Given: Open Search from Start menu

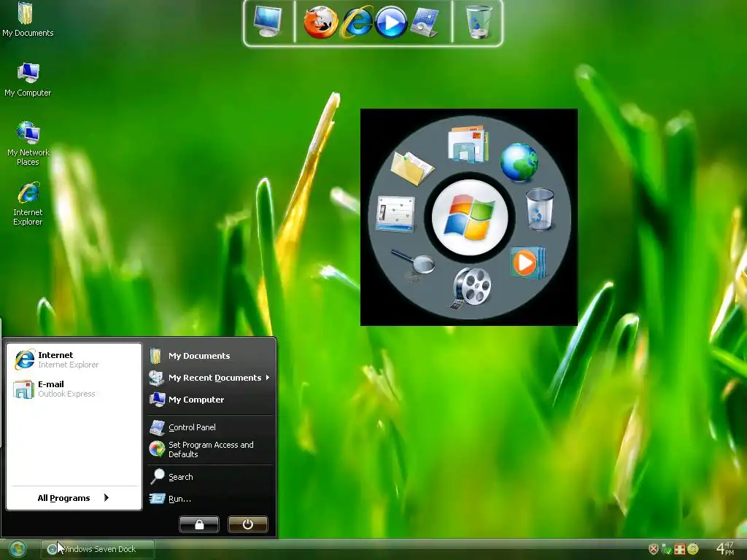Looking at the screenshot, I should [210, 477].
